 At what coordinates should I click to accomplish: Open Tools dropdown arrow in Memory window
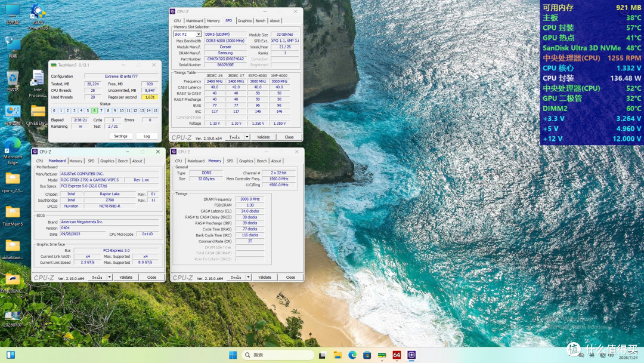click(249, 278)
